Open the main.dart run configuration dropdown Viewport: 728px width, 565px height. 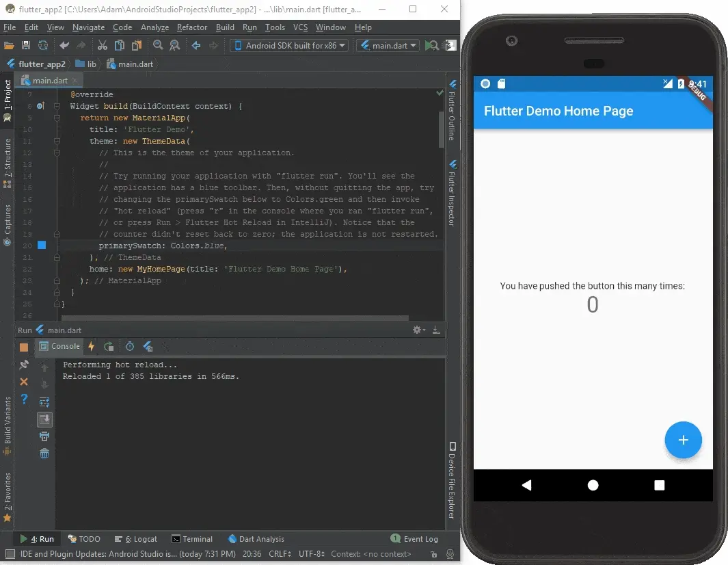(x=388, y=46)
